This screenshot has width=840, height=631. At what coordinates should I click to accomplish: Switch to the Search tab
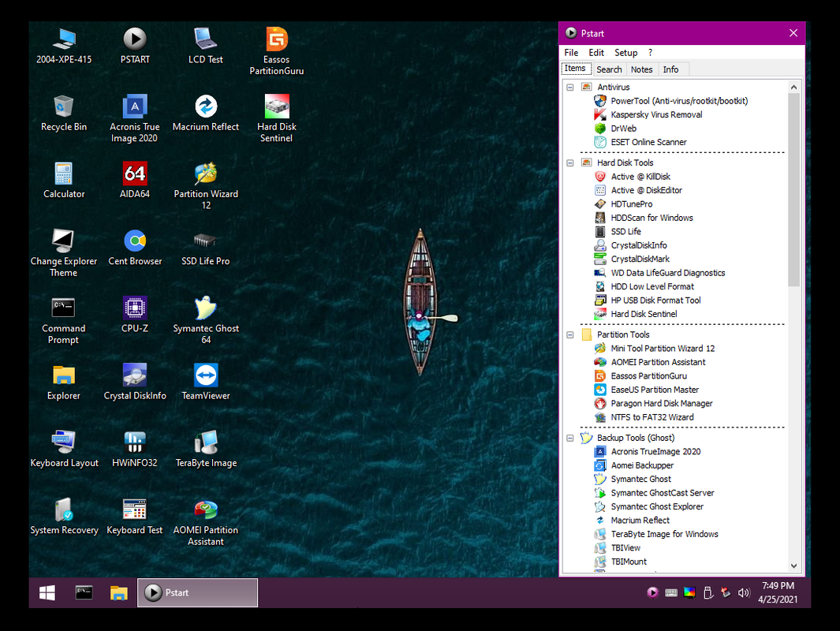(609, 69)
